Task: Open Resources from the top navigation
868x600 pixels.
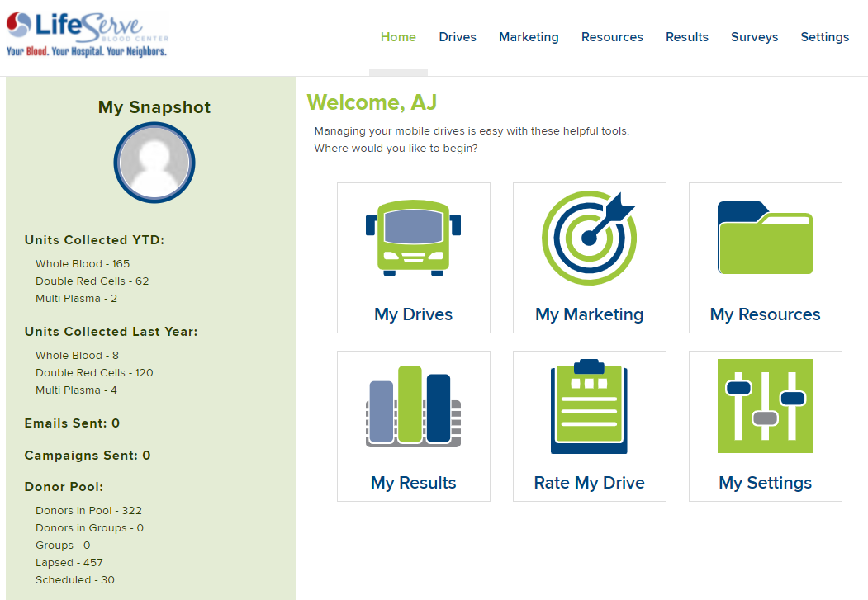Action: pos(612,37)
